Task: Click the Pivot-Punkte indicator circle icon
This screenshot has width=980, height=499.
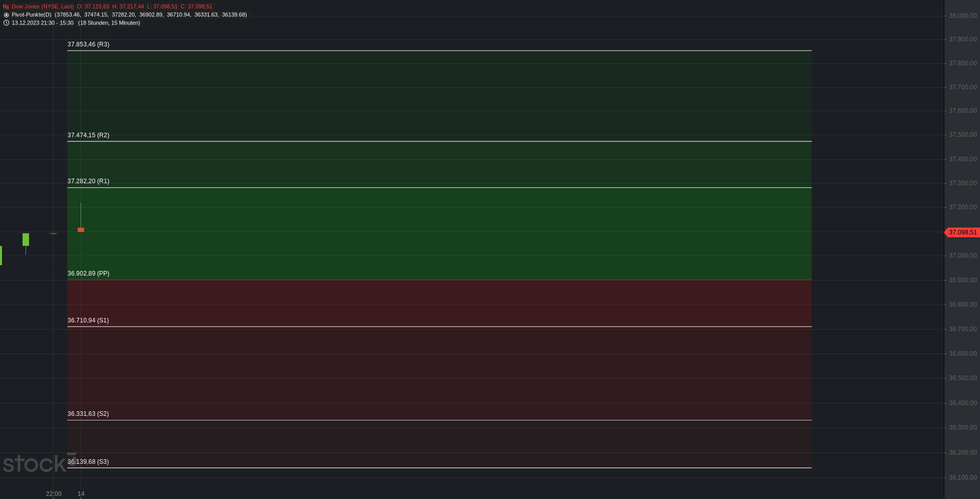Action: pos(6,15)
